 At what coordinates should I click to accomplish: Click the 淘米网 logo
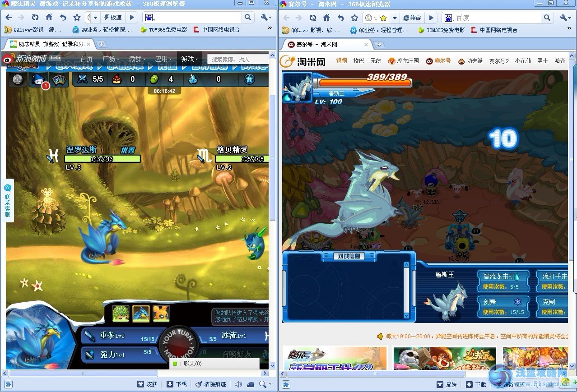click(x=303, y=61)
